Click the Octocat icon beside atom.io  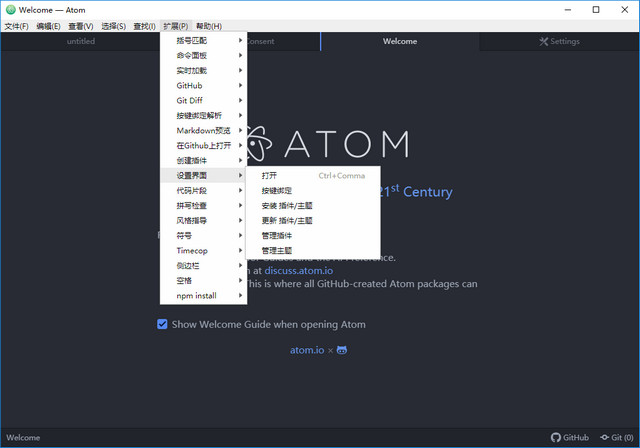[342, 350]
